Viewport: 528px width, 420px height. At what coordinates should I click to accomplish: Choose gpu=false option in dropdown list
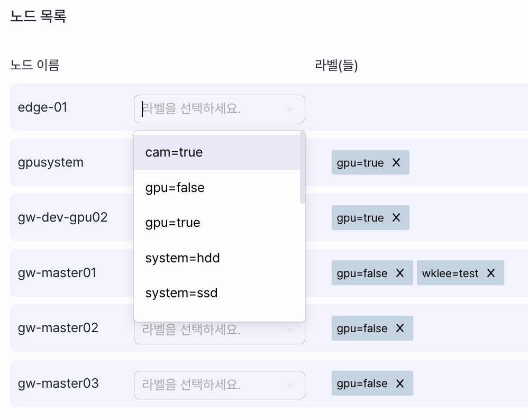coord(217,188)
